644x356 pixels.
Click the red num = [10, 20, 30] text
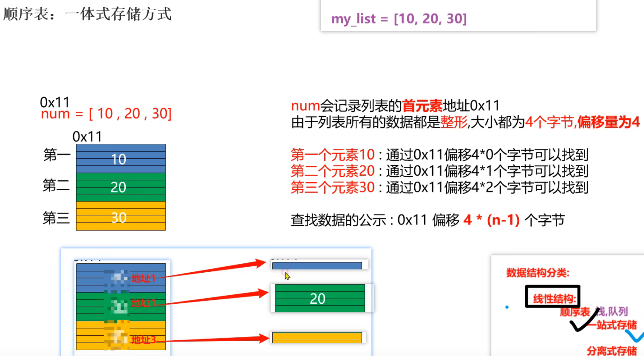106,114
